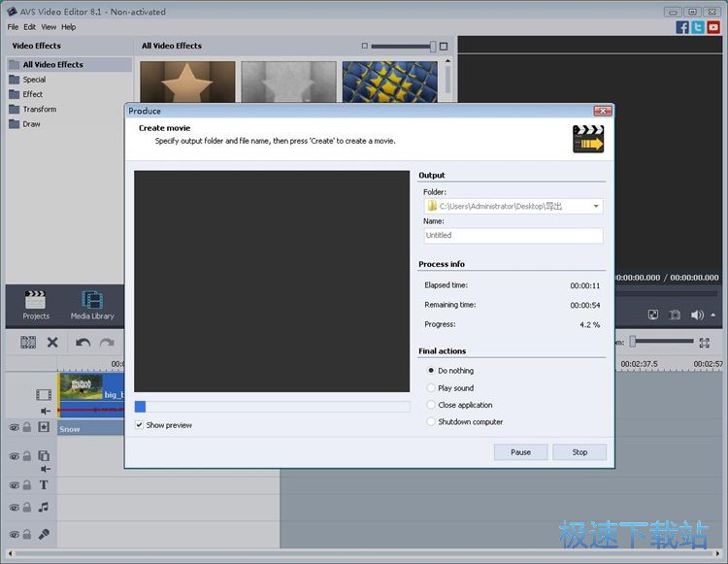
Task: Click the voice microphone track icon
Action: 44,534
